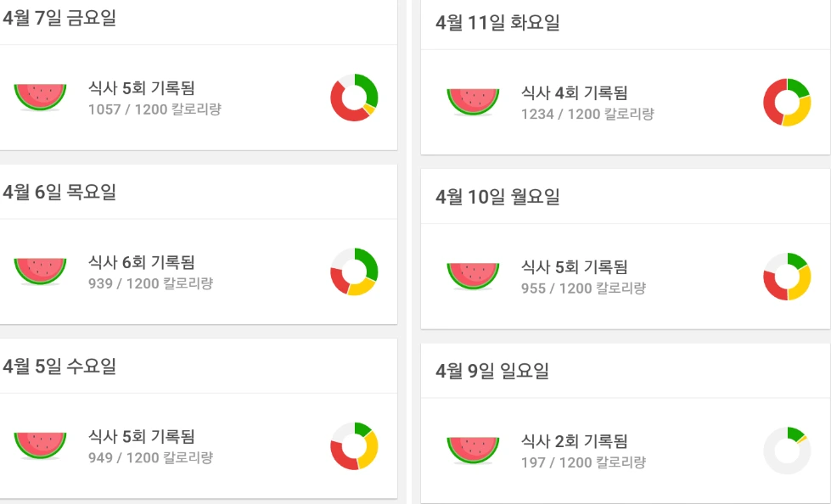Click the watermelon icon on April 9 card
Viewport: 831px width, 504px height.
[472, 448]
